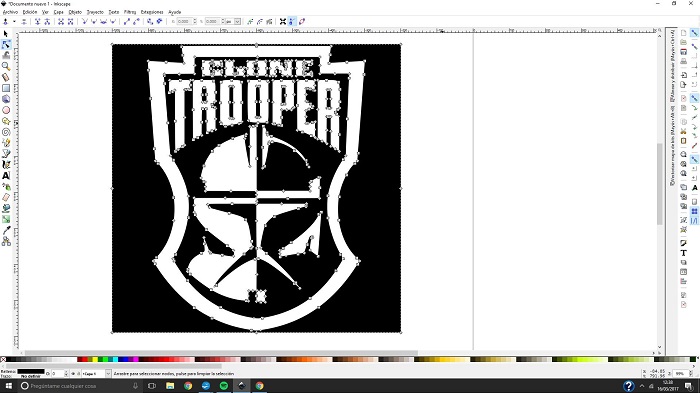Make selected nodes smooth
Viewport: 700px width, 393px height.
(x=94, y=21)
